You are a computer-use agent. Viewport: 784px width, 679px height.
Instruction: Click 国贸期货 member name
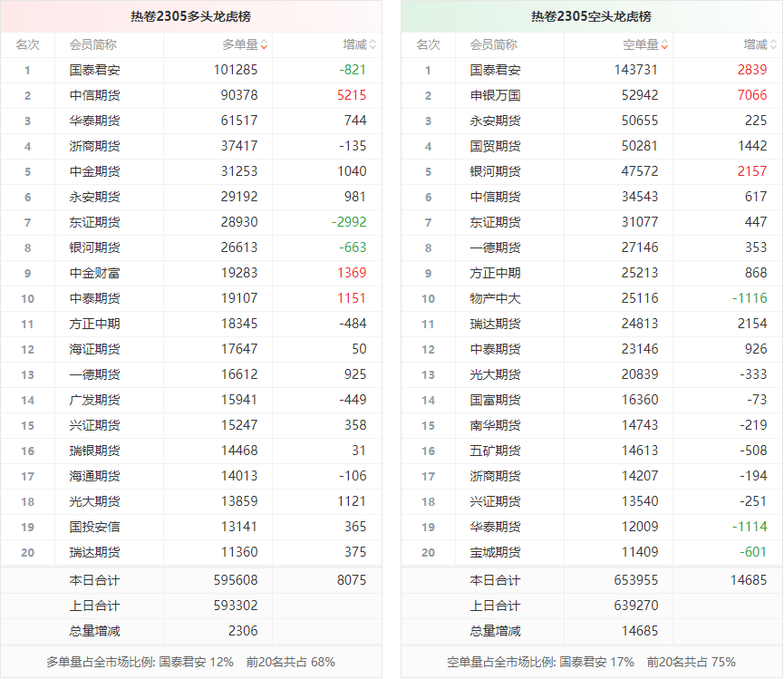(495, 146)
